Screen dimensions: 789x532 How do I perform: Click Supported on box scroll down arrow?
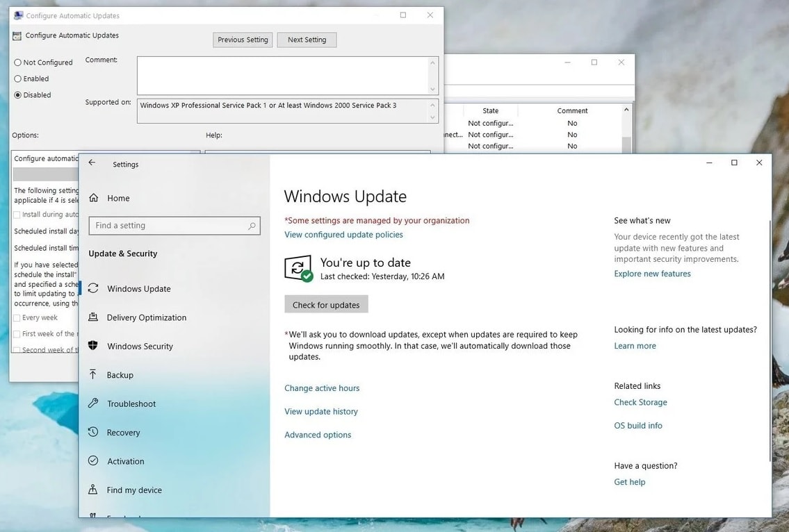(433, 117)
